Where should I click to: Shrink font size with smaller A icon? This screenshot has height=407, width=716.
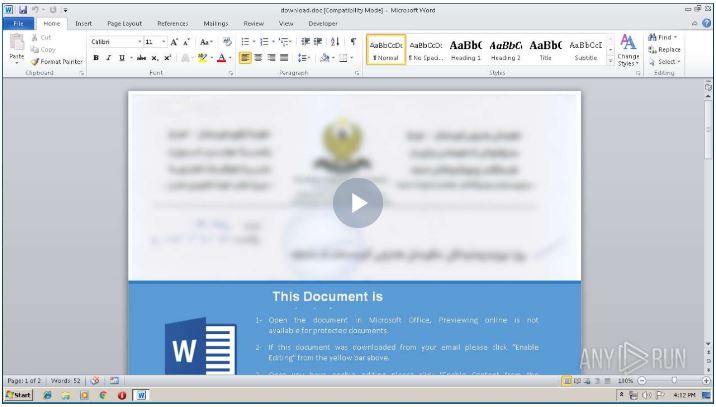(x=186, y=42)
